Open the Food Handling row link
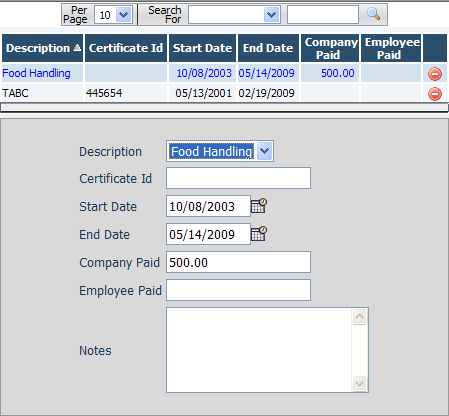449x416 pixels. [x=36, y=73]
